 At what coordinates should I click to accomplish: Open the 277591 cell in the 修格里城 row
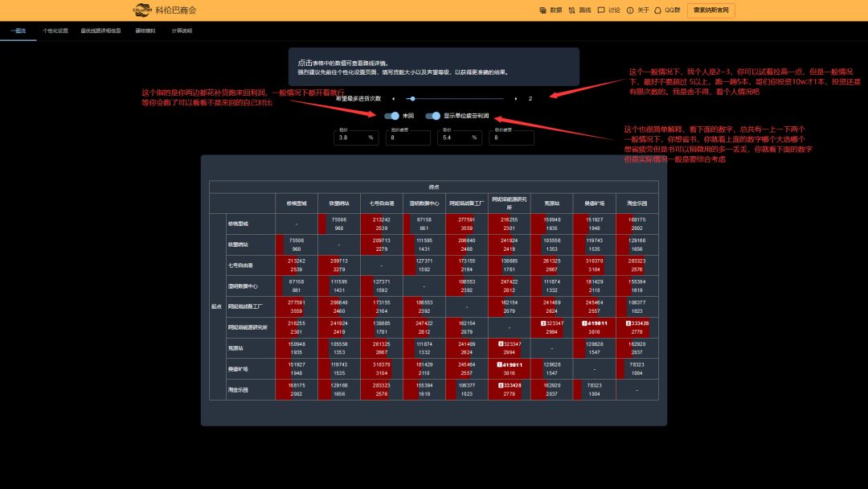pos(467,224)
